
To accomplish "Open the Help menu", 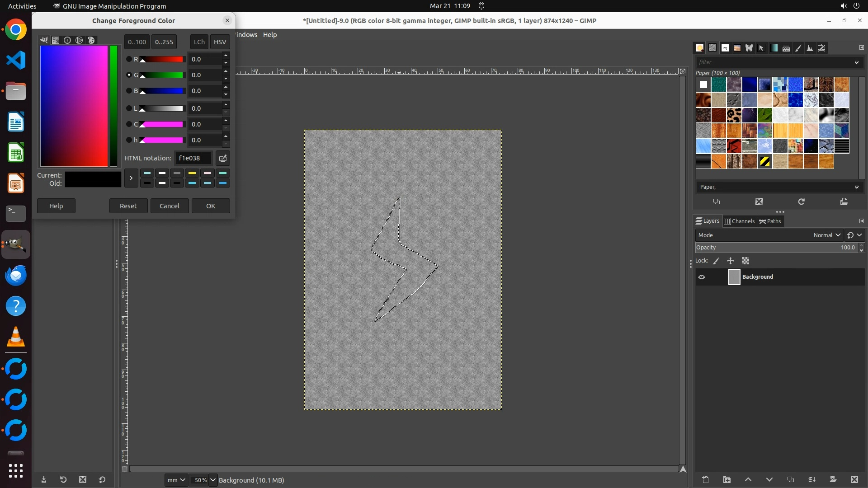I will pos(270,35).
